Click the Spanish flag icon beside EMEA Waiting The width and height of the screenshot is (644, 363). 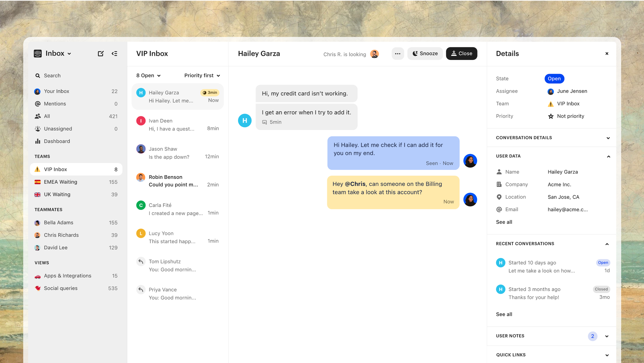coord(37,182)
